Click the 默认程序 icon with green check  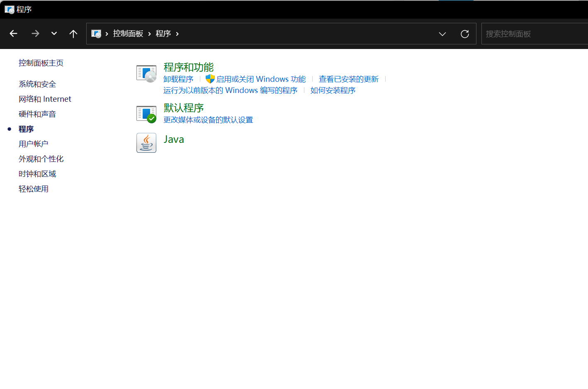coord(146,114)
